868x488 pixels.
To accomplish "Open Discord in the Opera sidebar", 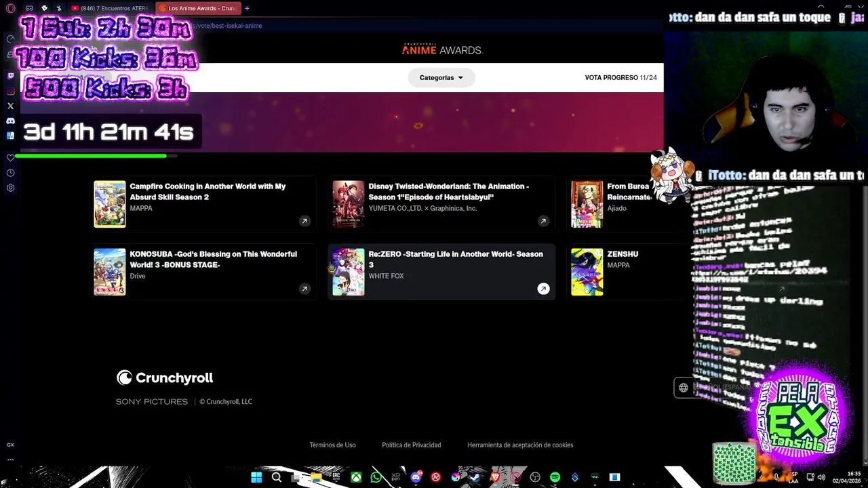I will pyautogui.click(x=10, y=121).
